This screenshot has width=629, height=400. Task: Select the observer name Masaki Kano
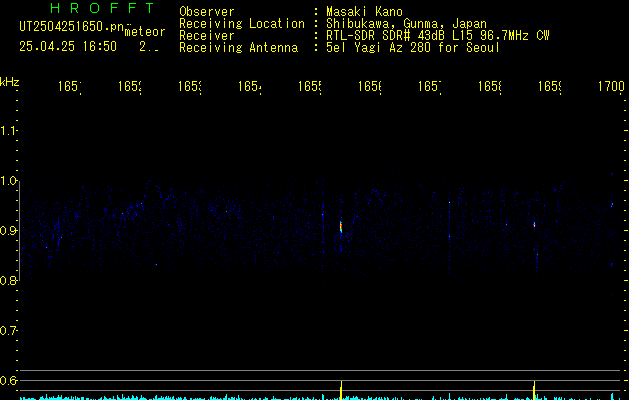point(364,12)
